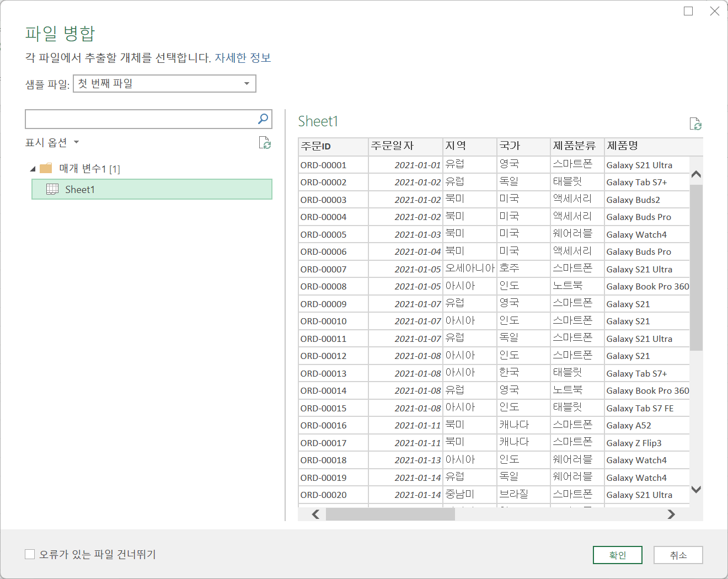
Task: Click the ORD-00001 cell
Action: [x=333, y=165]
